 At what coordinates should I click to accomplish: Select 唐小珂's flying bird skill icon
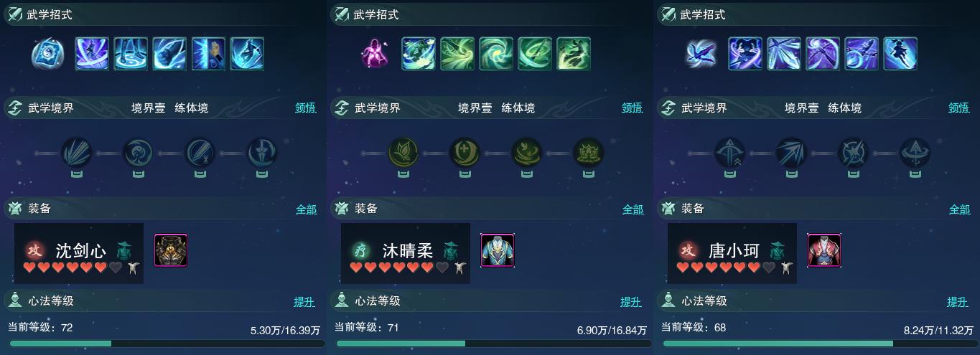click(701, 54)
